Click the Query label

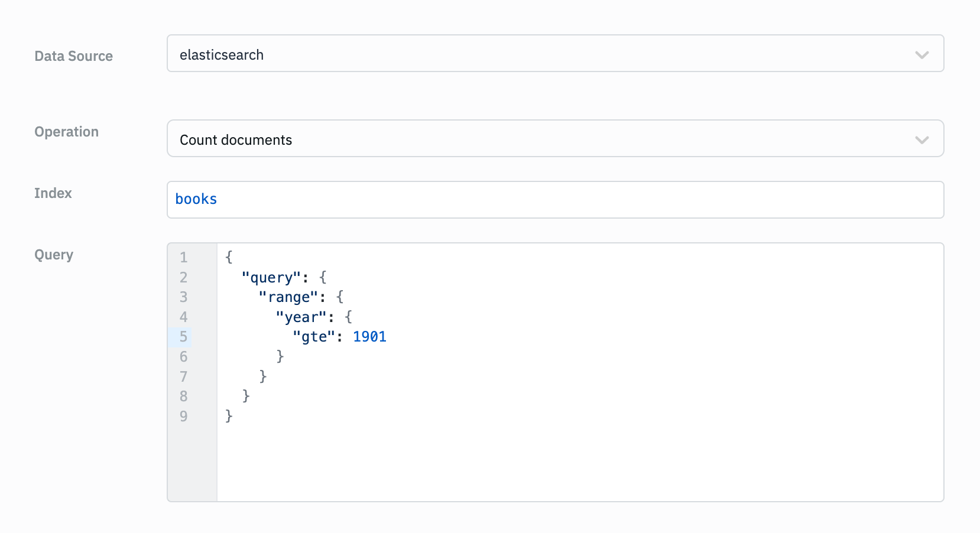53,255
